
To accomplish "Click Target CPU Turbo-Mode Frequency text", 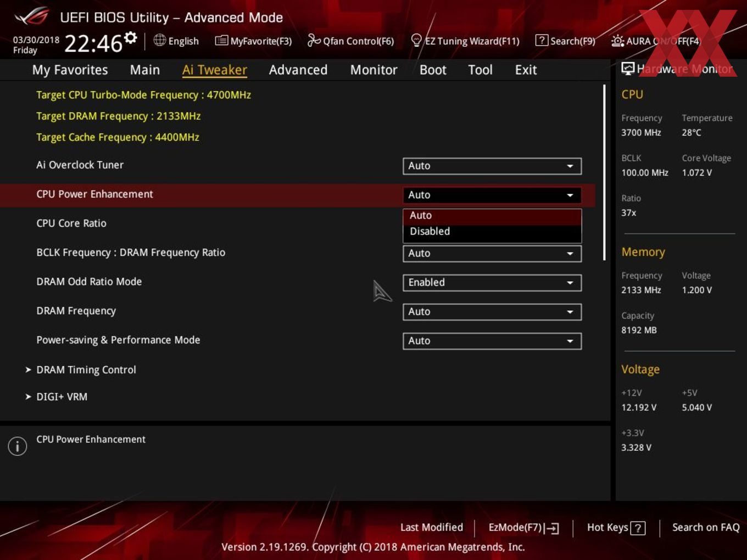I will tap(144, 95).
